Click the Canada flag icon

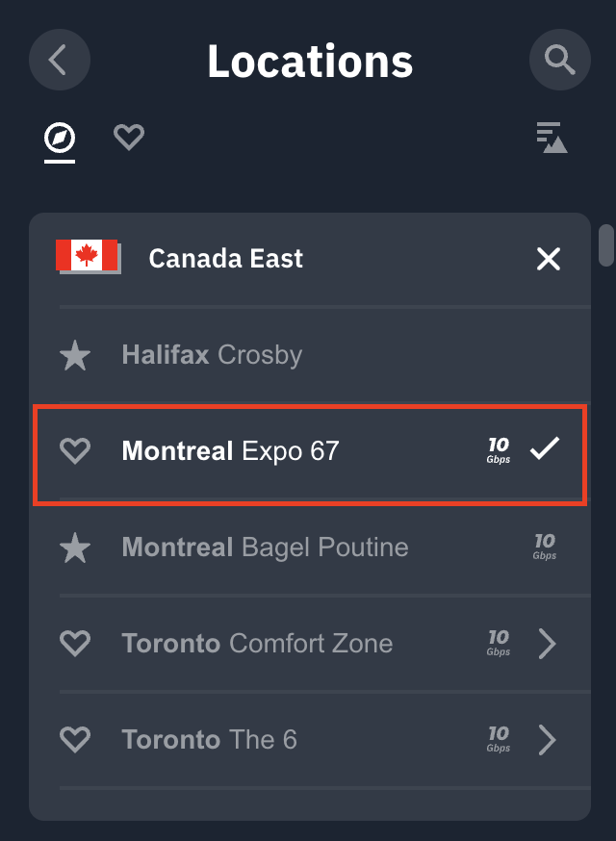pos(87,257)
